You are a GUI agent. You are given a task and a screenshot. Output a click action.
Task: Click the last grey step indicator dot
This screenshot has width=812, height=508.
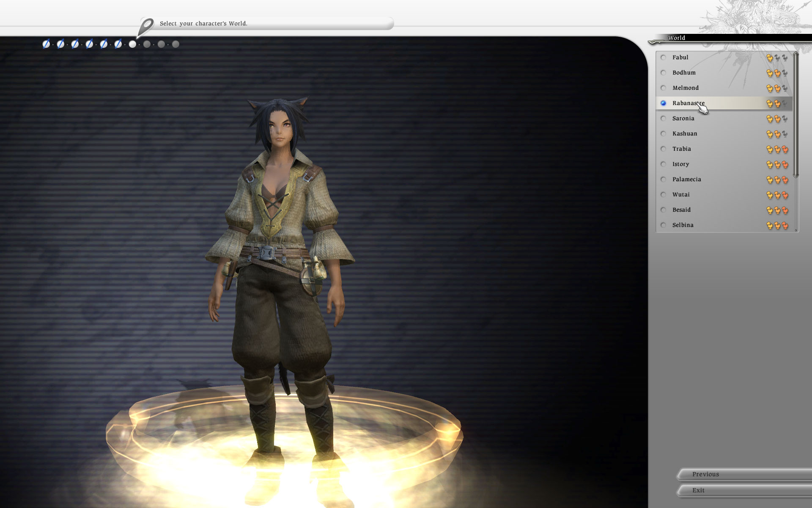[176, 44]
